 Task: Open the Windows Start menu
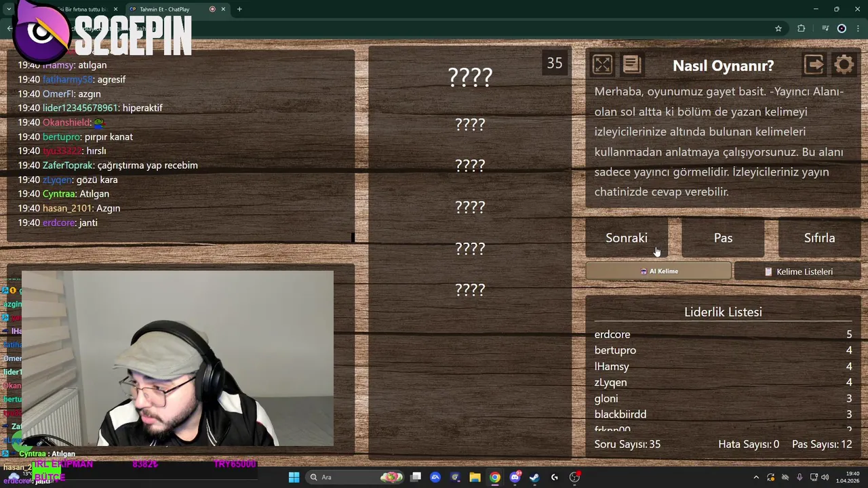(294, 477)
